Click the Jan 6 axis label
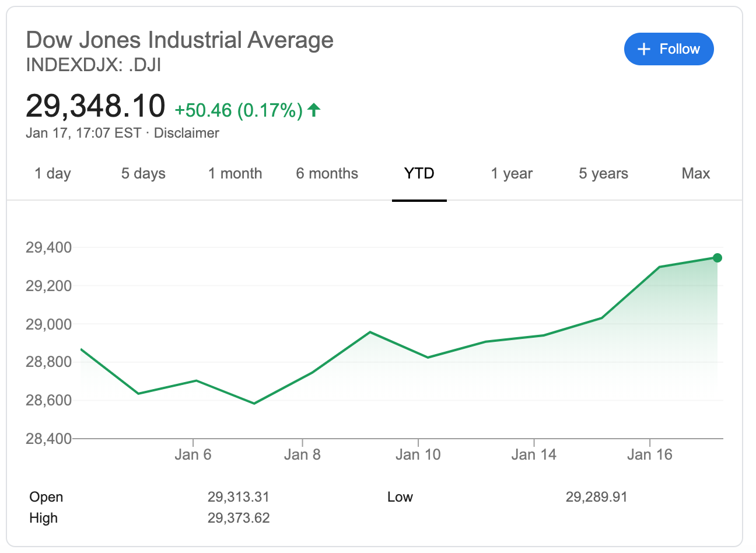 193,454
